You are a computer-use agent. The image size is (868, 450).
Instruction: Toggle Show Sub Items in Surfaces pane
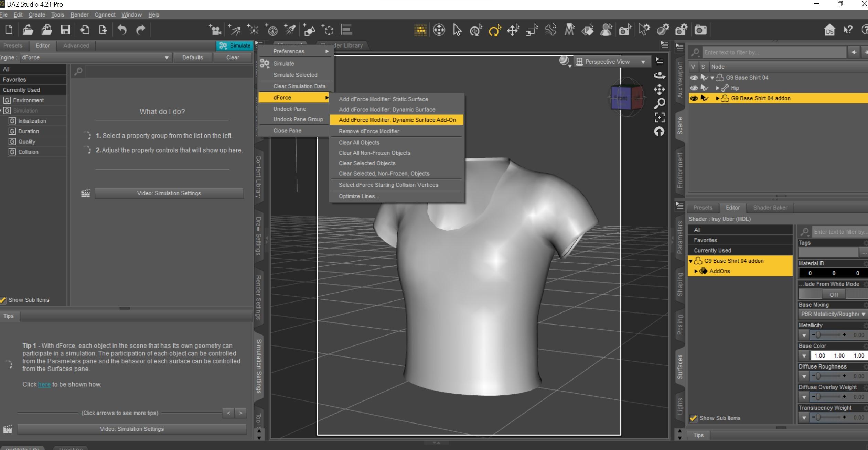point(693,418)
